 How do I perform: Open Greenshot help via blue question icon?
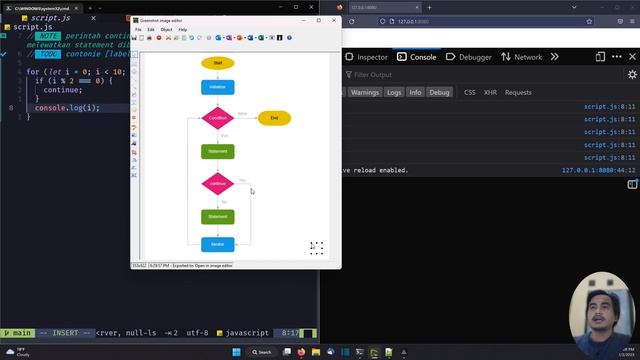(x=289, y=38)
